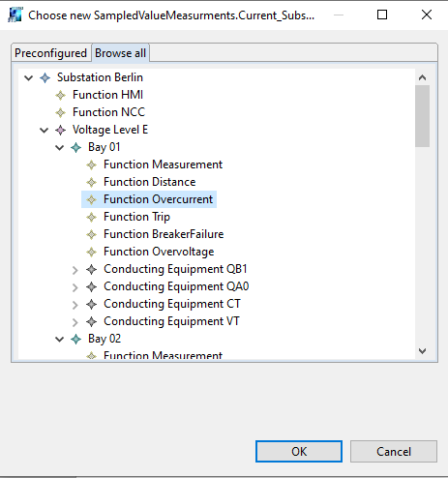The height and width of the screenshot is (478, 448).
Task: Collapse the Voltage Level E node
Action: point(45,130)
